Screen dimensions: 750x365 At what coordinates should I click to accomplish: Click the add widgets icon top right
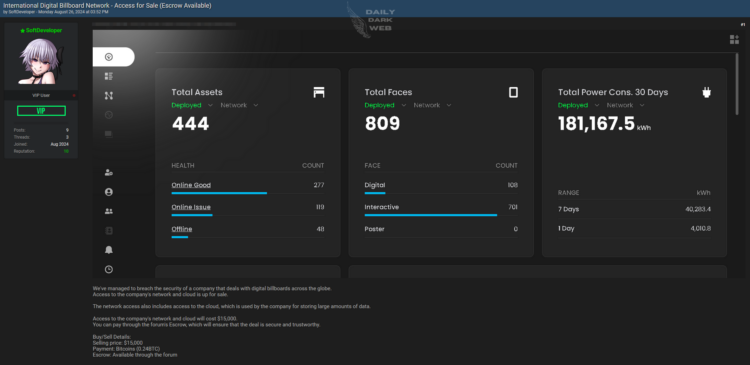[734, 40]
